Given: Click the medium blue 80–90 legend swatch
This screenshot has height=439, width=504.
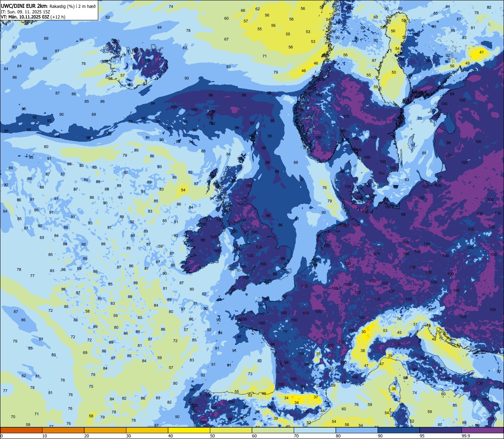Looking at the screenshot, I should pos(357,430).
